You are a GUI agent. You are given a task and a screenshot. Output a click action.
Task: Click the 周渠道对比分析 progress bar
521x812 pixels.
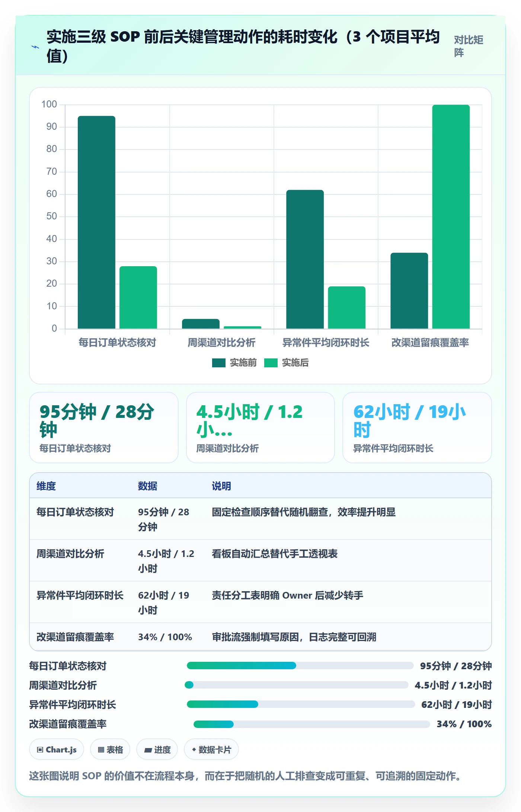point(297,685)
